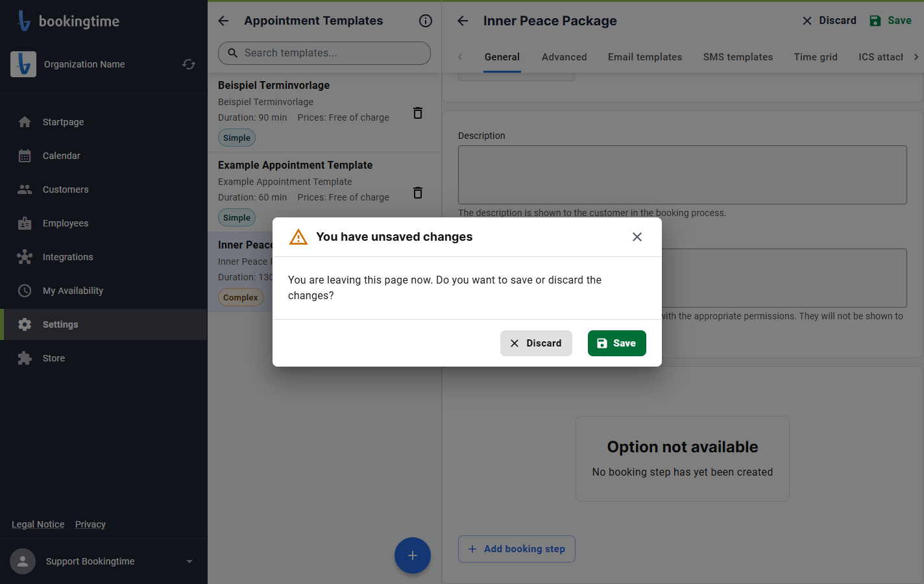
Task: Click the Store puzzle icon
Action: (25, 358)
